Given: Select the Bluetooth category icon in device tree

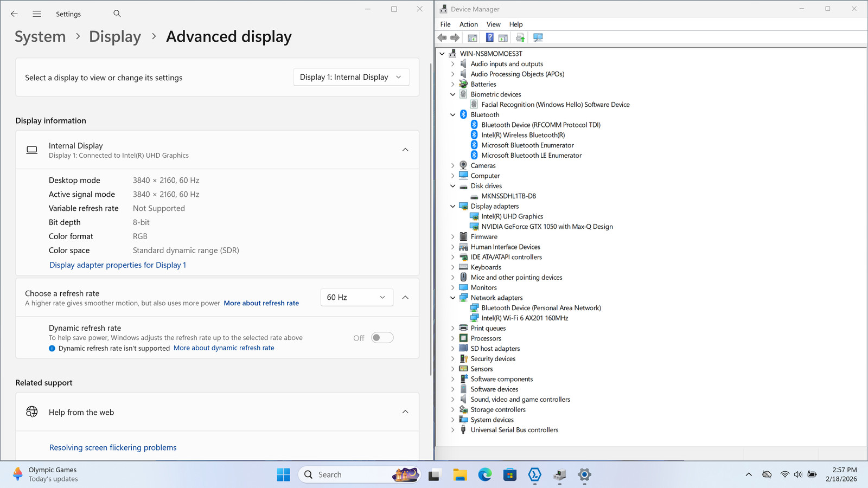Looking at the screenshot, I should pyautogui.click(x=463, y=114).
